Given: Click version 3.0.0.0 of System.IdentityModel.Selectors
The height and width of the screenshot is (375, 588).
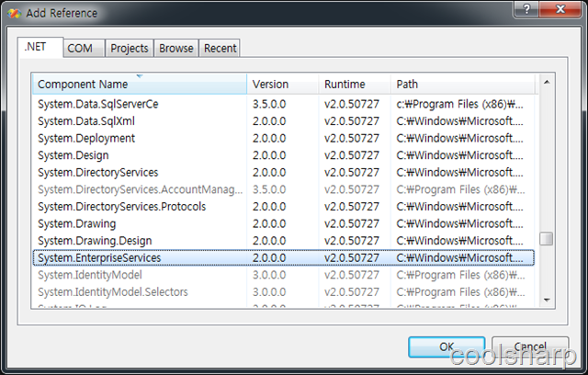Looking at the screenshot, I should click(269, 291).
